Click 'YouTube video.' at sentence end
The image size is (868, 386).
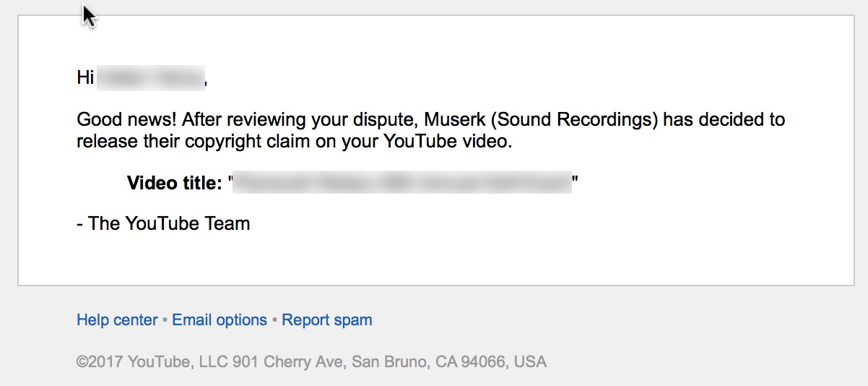click(447, 141)
